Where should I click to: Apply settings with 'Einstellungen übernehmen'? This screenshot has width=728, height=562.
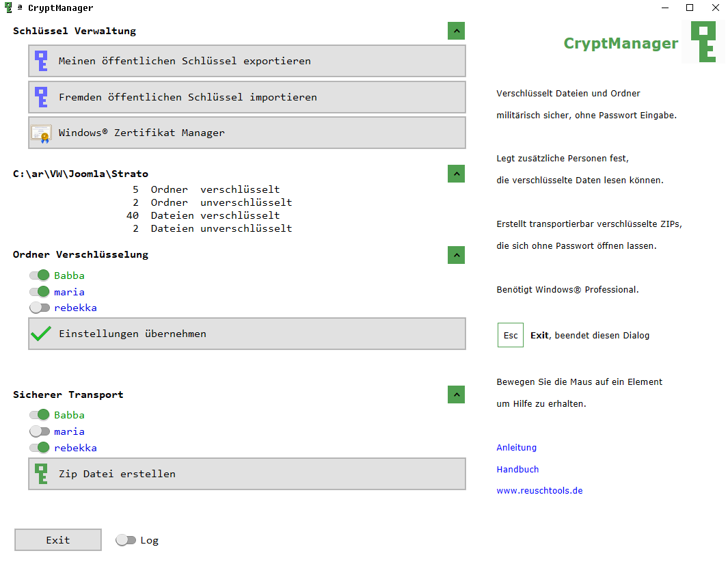click(247, 334)
